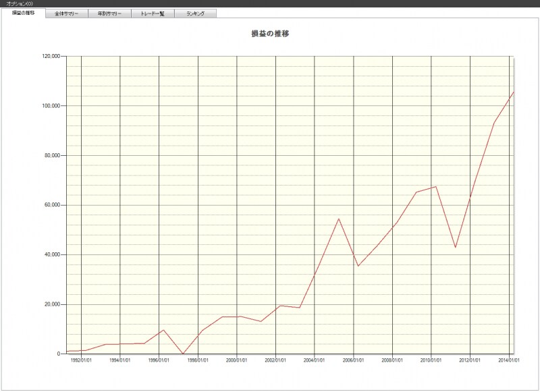Select the 2000/01/01 date label
The width and height of the screenshot is (540, 392).
(238, 360)
